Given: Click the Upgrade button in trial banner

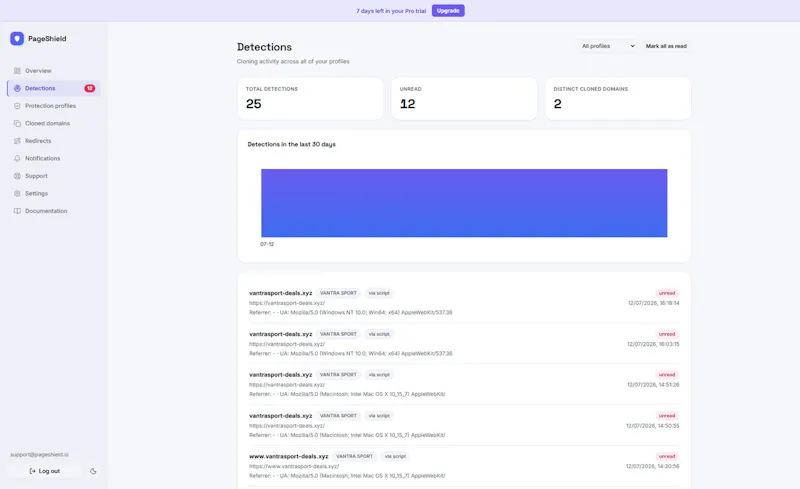Looking at the screenshot, I should [x=448, y=11].
